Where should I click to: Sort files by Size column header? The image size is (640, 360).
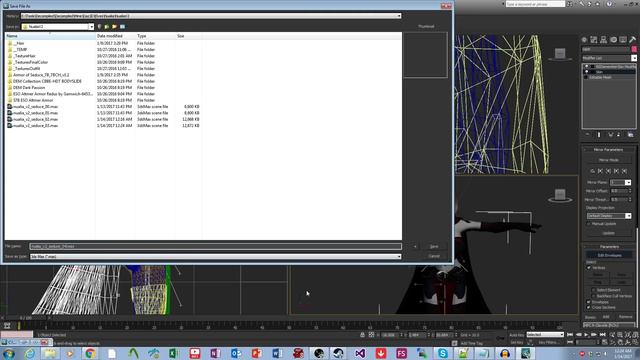(188, 36)
